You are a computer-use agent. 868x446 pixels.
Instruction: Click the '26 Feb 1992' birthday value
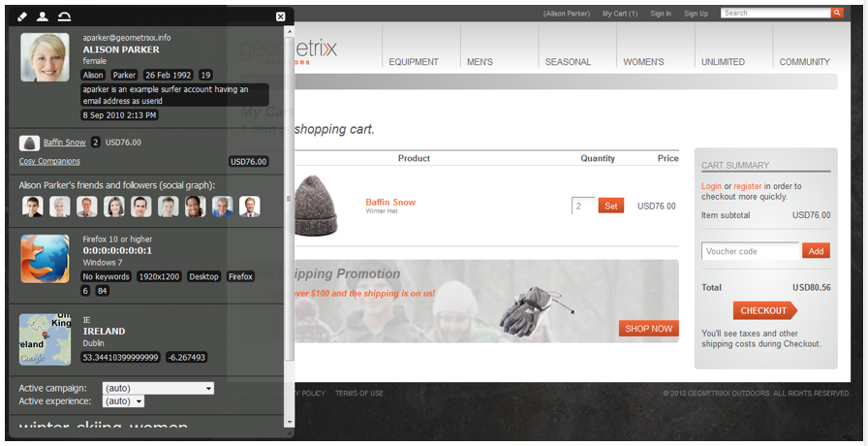coord(169,76)
